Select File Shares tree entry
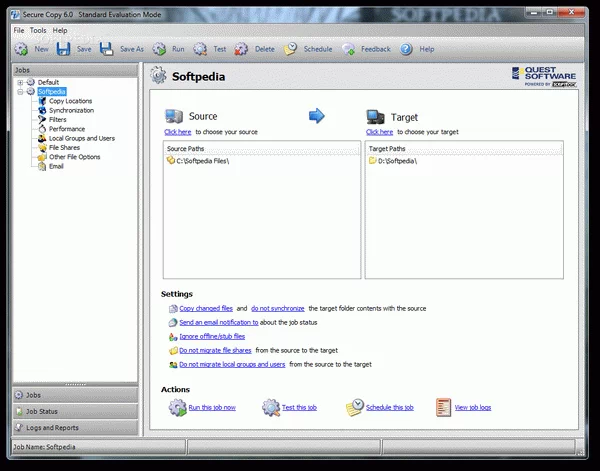 point(64,148)
